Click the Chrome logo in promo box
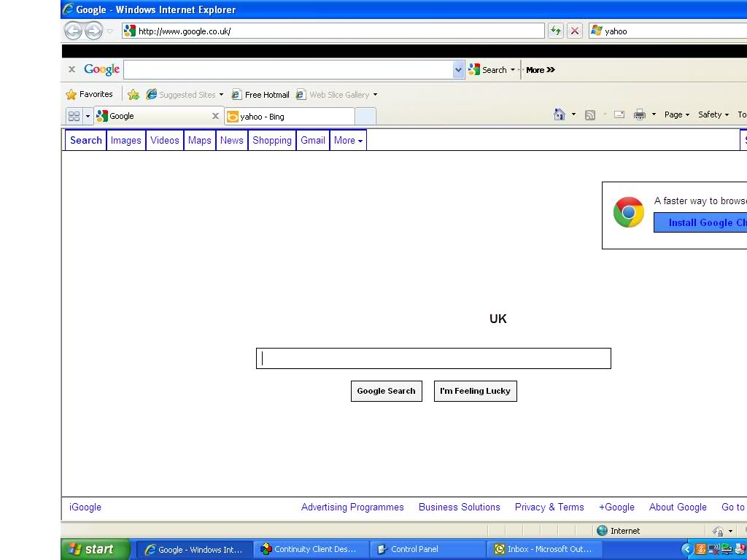 coord(628,212)
